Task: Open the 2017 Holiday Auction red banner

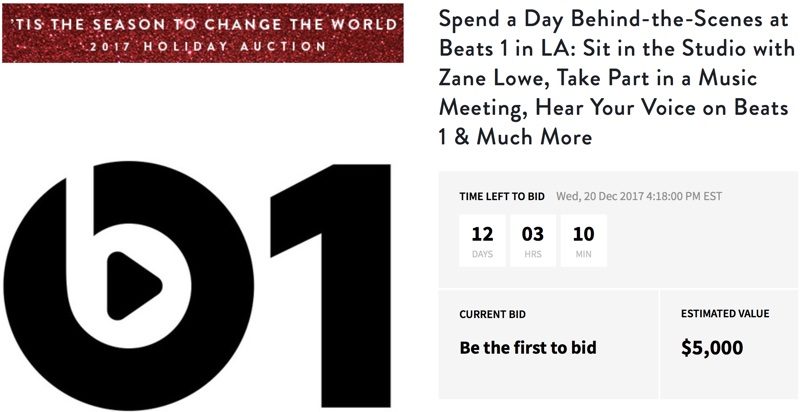Action: pos(203,33)
